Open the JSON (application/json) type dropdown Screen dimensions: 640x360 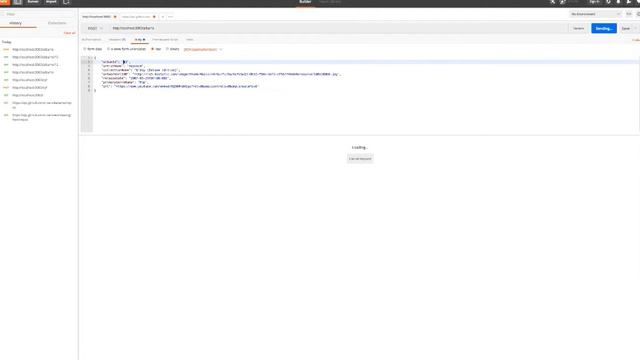(203, 49)
